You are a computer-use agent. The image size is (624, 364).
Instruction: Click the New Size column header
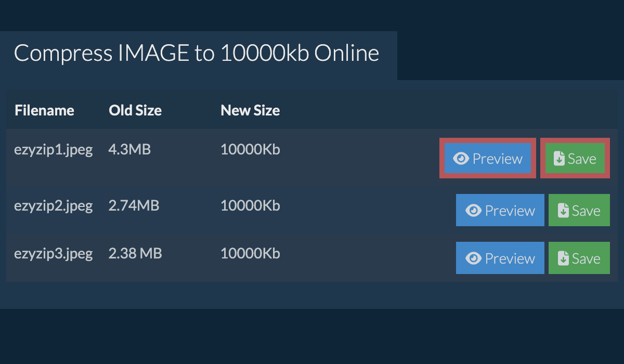pyautogui.click(x=250, y=110)
